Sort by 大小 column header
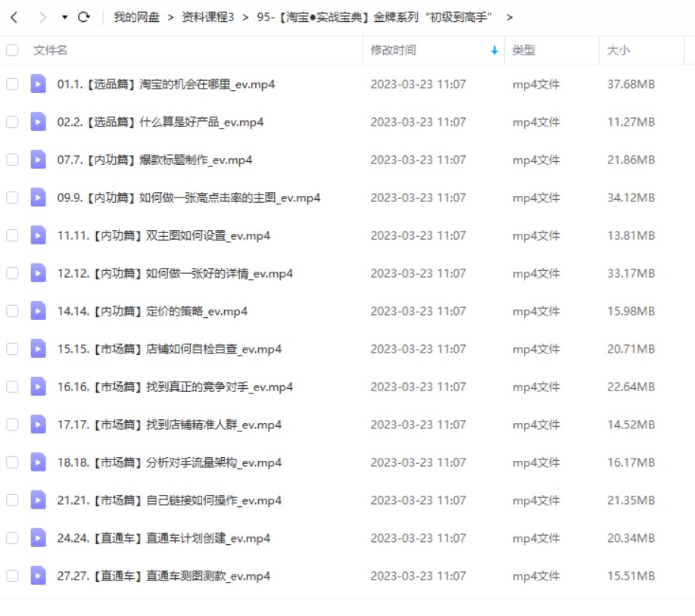695x616 pixels. tap(618, 50)
